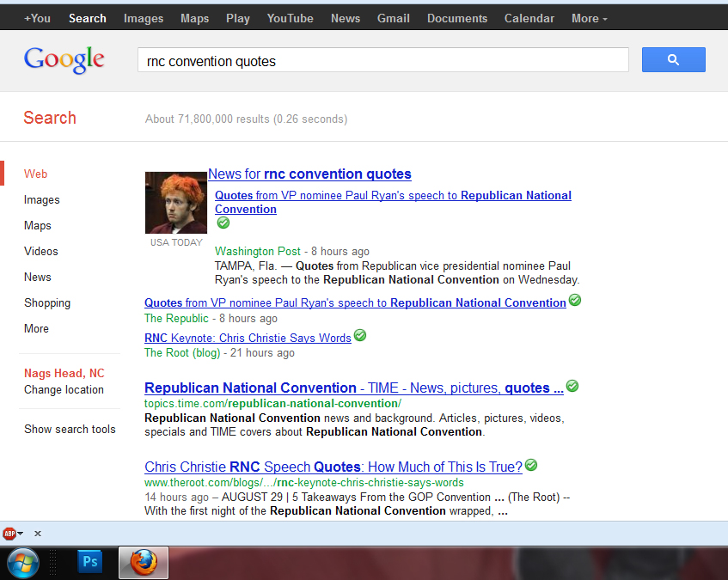
Task: Open 'RNC Keynote: Chris Christie Says Words'
Action: tap(248, 338)
